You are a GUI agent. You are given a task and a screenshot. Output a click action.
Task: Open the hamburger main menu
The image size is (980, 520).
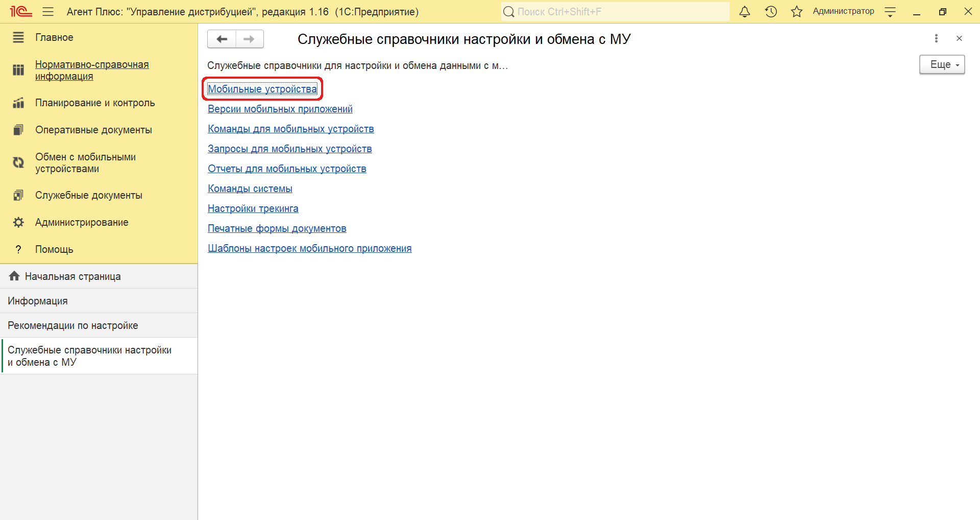point(48,11)
